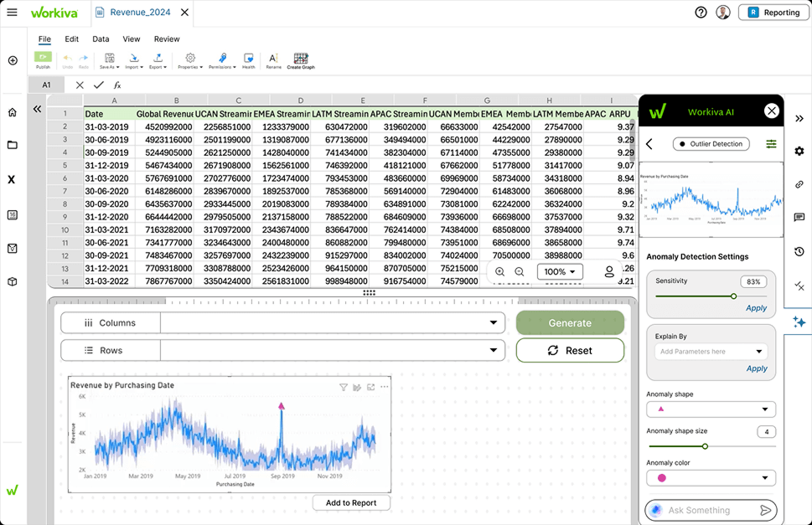Open the hamburger menu
This screenshot has height=525, width=812.
pos(12,12)
